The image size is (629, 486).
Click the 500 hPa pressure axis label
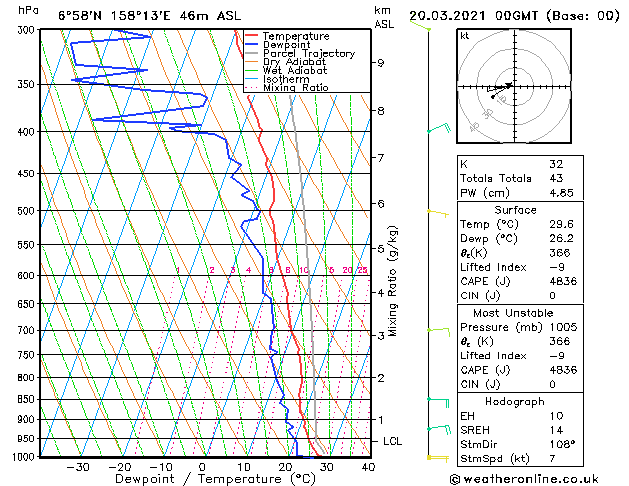point(28,211)
